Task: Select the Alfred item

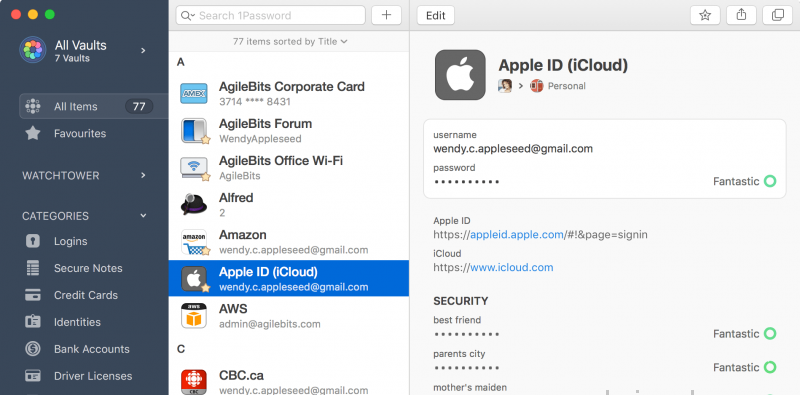Action: pyautogui.click(x=289, y=205)
